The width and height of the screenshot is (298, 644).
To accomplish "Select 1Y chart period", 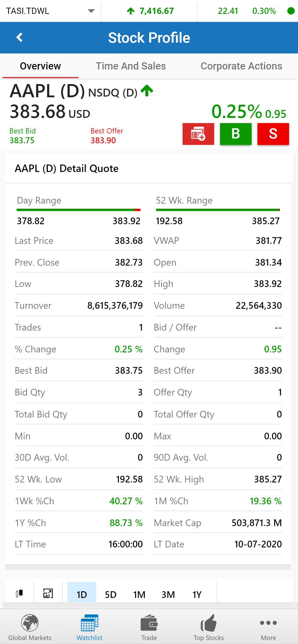I will (197, 594).
